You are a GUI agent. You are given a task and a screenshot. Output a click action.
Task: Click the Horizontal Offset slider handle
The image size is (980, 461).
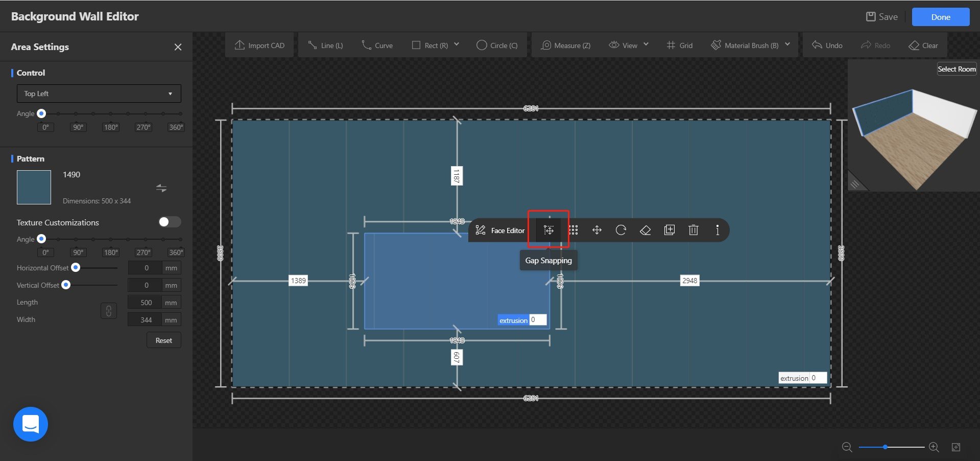coord(76,267)
